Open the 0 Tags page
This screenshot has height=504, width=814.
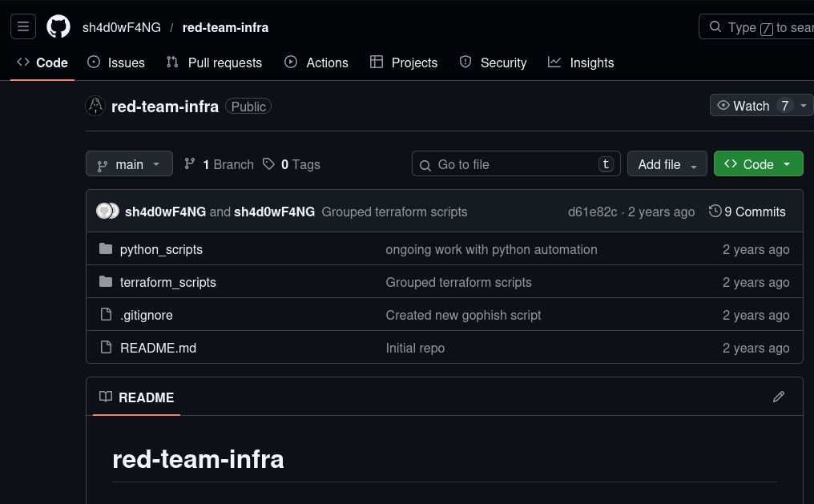click(292, 164)
